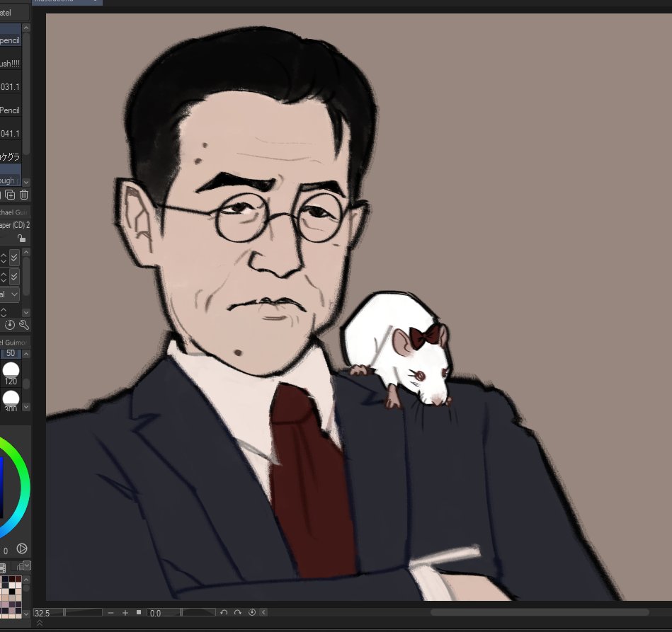Expand panel with double up chevrons below zoom
The image size is (672, 632).
tap(40, 624)
